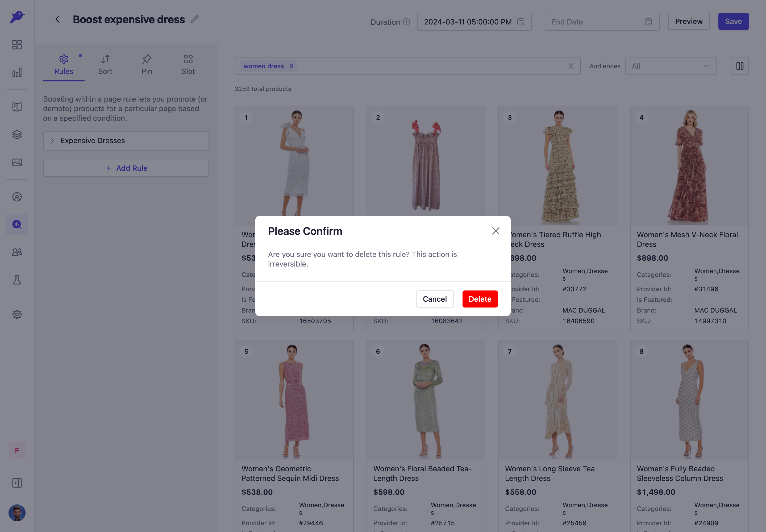Select product 5 sequin midi dress thumbnail

[x=294, y=400]
